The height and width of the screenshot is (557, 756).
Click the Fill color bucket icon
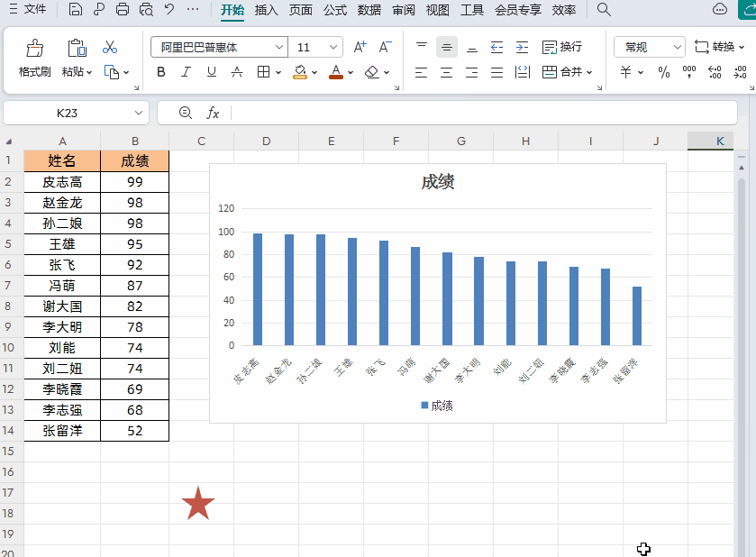(300, 72)
